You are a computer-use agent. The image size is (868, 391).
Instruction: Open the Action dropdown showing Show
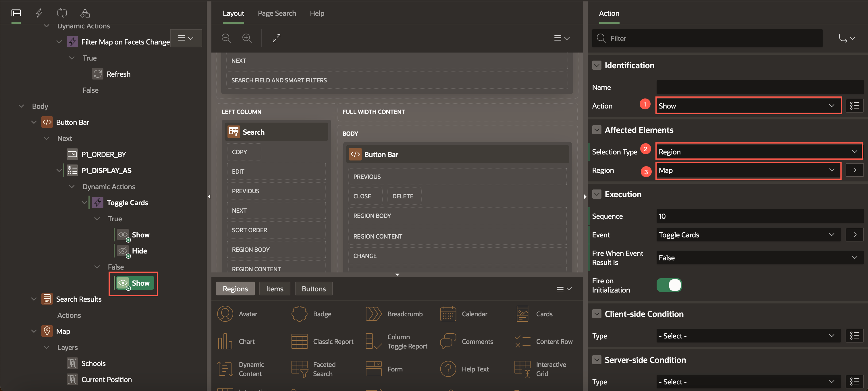[748, 106]
